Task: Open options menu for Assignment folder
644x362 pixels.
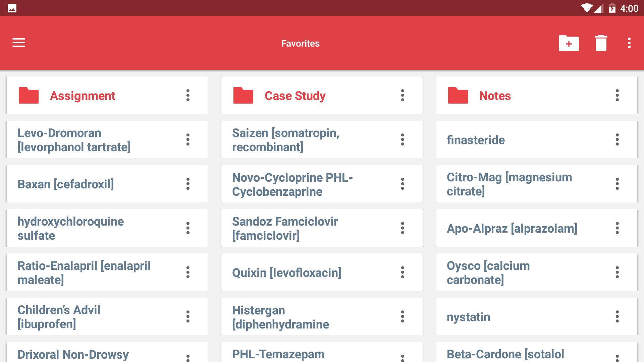Action: tap(188, 96)
